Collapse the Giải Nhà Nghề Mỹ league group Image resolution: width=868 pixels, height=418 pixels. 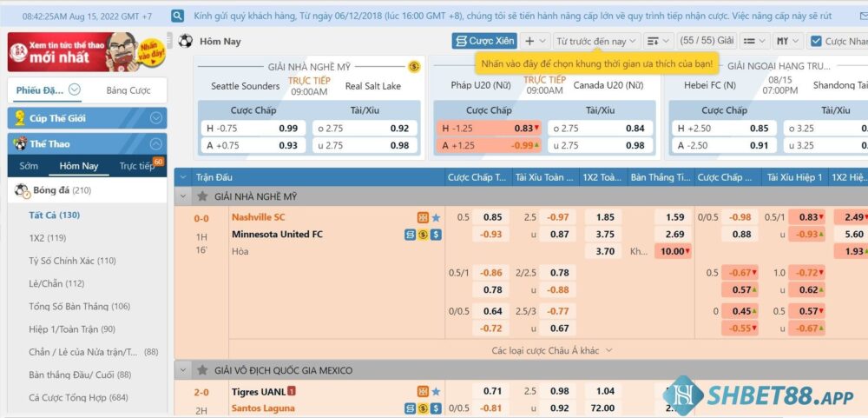coord(182,196)
